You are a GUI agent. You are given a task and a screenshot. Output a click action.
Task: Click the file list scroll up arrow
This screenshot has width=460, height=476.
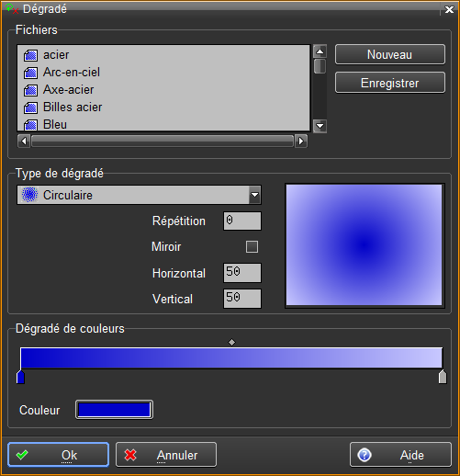320,51
